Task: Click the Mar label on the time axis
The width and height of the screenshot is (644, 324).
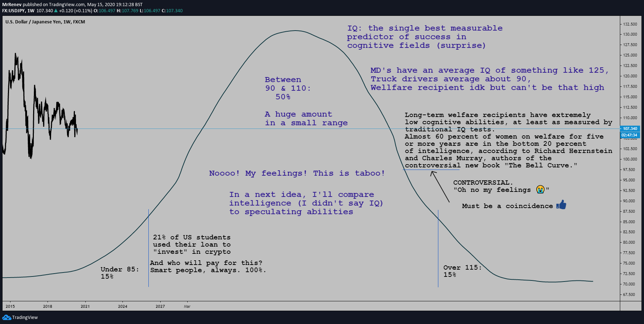Action: (187, 306)
